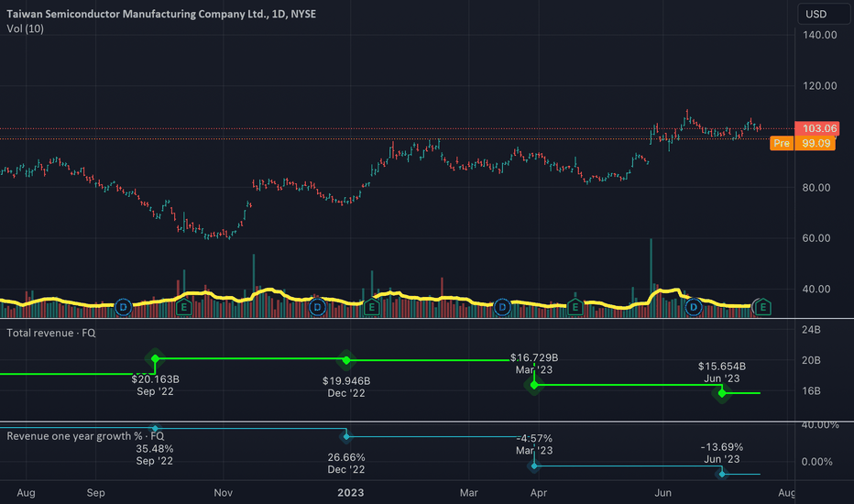Click the April 2023 earnings E marker
The width and height of the screenshot is (854, 504).
pos(575,307)
